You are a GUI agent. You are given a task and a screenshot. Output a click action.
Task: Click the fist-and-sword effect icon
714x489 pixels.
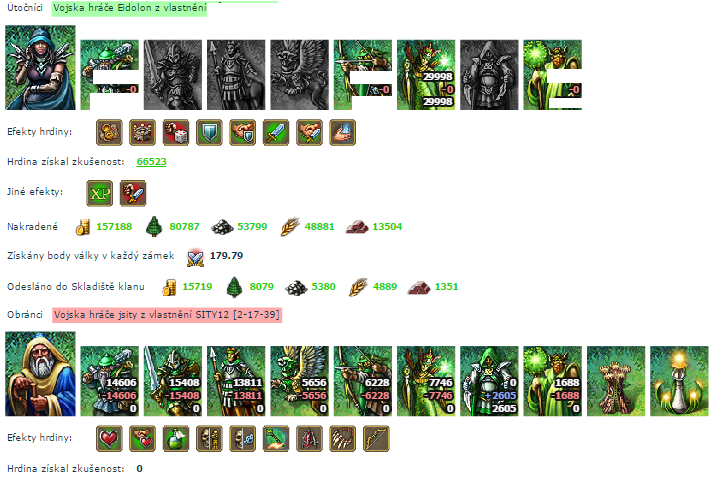pyautogui.click(x=133, y=193)
